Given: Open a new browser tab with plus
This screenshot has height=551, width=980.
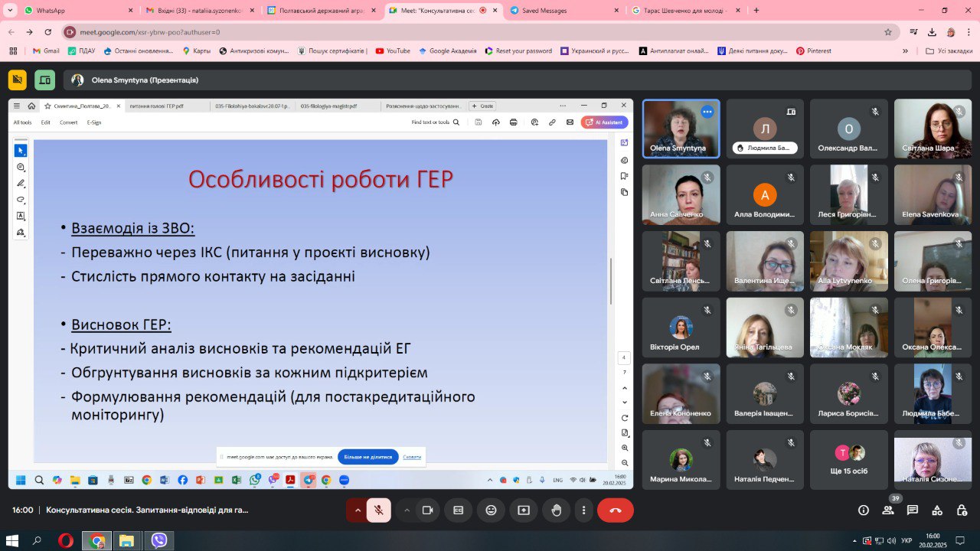Looking at the screenshot, I should [x=756, y=11].
